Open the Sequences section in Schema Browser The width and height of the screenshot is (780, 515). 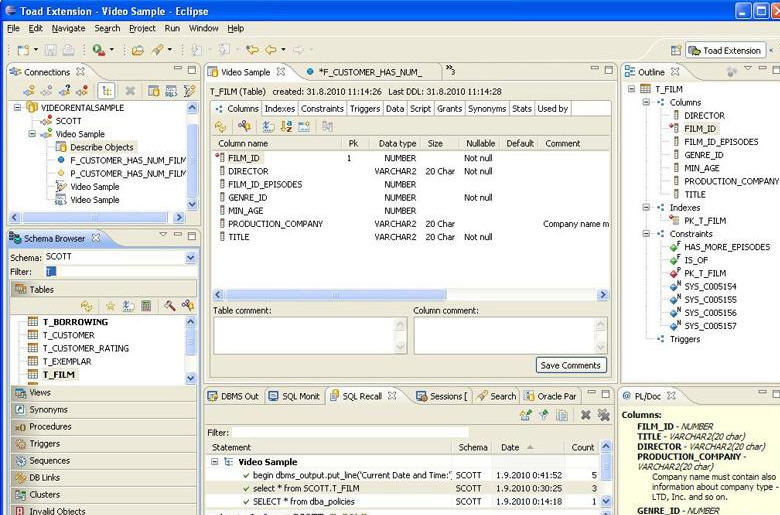point(104,461)
